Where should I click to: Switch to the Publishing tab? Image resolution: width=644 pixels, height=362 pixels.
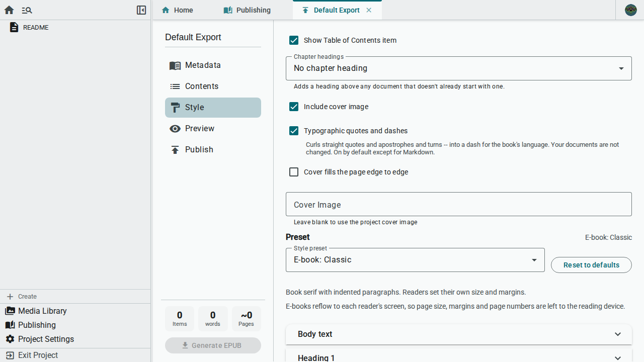(x=247, y=10)
